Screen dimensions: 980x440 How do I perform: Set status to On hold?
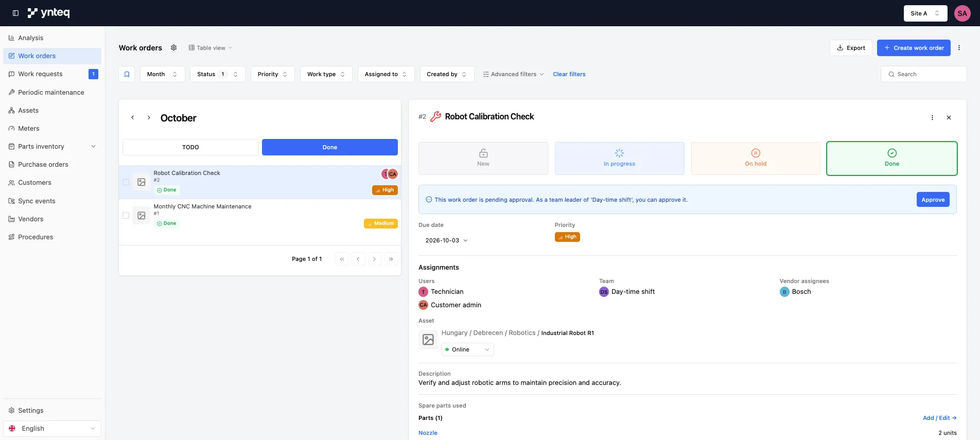pos(756,159)
